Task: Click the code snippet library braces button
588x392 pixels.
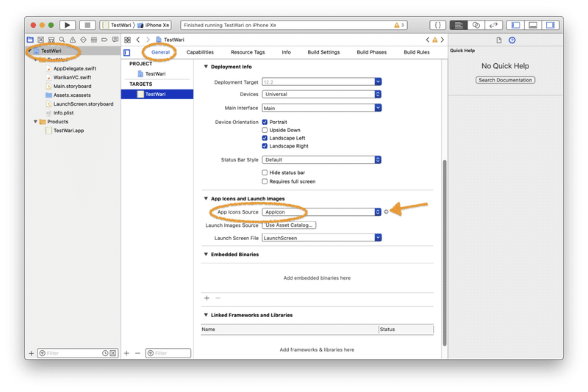Action: pos(437,25)
